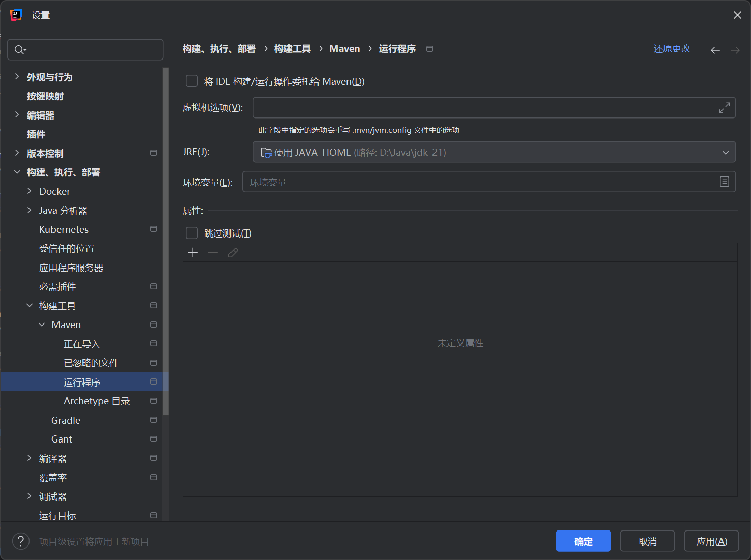
Task: Select 覆盖率 settings page
Action: pyautogui.click(x=53, y=477)
